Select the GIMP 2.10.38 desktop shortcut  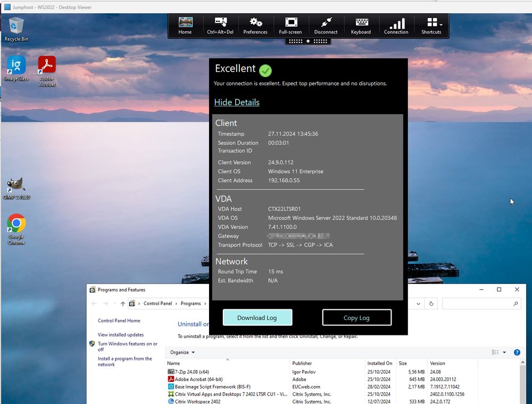pyautogui.click(x=16, y=188)
